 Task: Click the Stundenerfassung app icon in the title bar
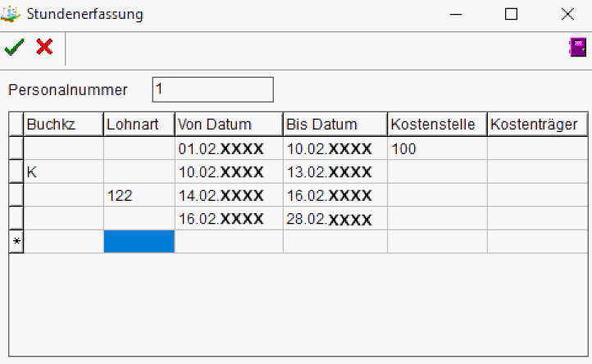pos(11,14)
